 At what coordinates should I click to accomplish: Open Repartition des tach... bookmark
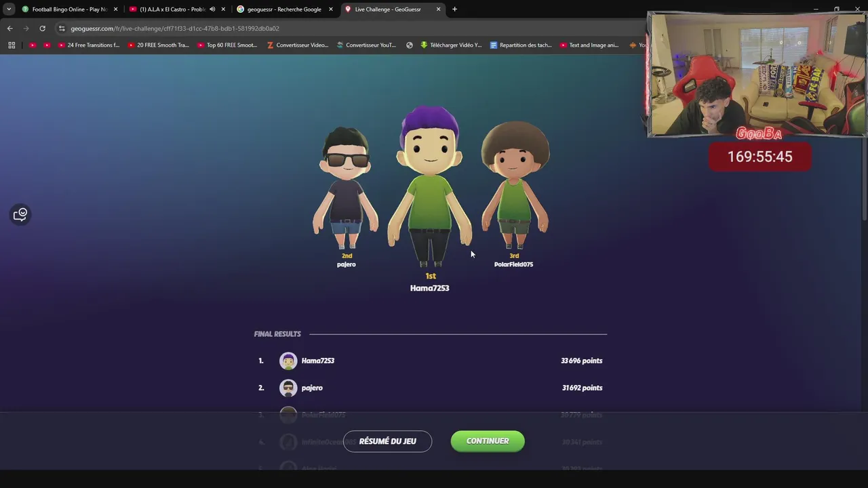[521, 45]
